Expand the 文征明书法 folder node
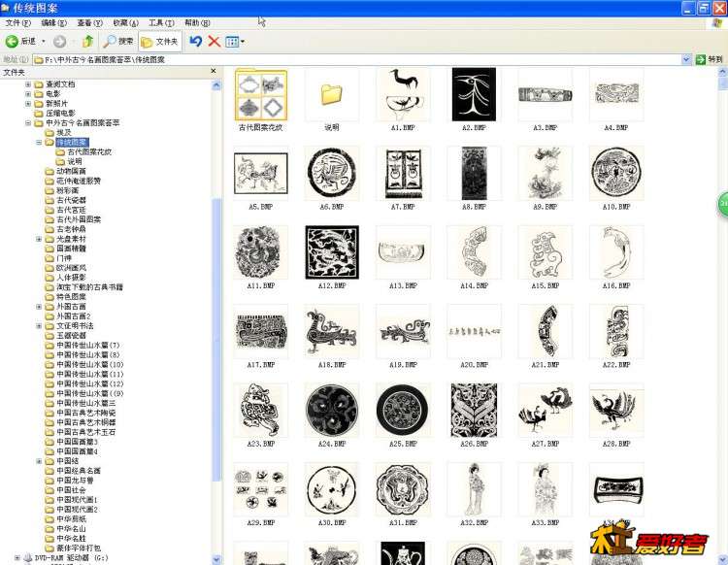The width and height of the screenshot is (728, 565). [x=39, y=326]
